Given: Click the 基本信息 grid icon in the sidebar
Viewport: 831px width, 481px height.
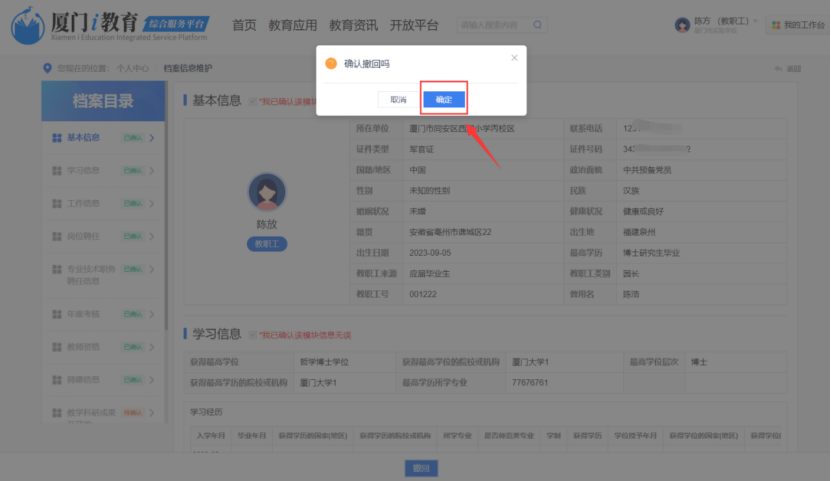Looking at the screenshot, I should tap(57, 137).
